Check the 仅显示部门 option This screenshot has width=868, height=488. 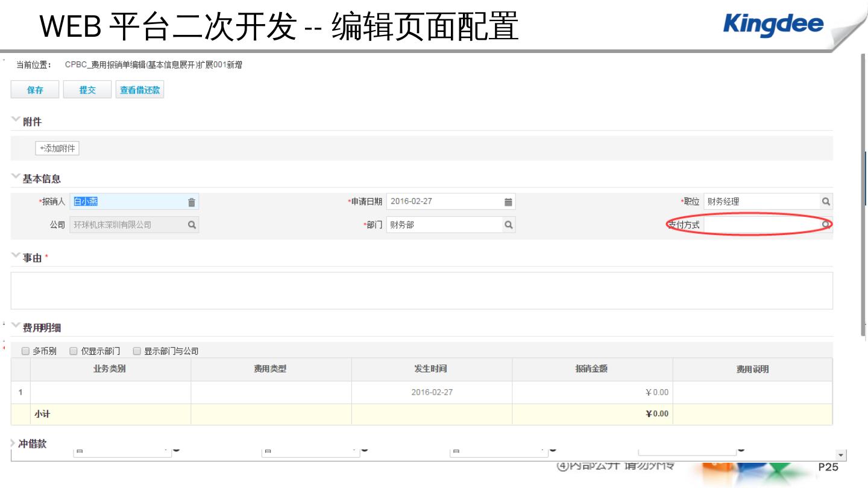click(74, 351)
